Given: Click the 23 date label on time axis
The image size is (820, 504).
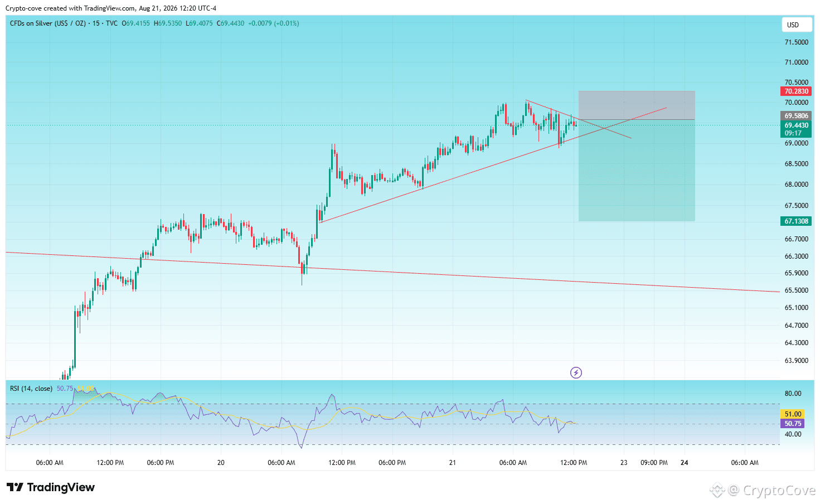Looking at the screenshot, I should 624,463.
